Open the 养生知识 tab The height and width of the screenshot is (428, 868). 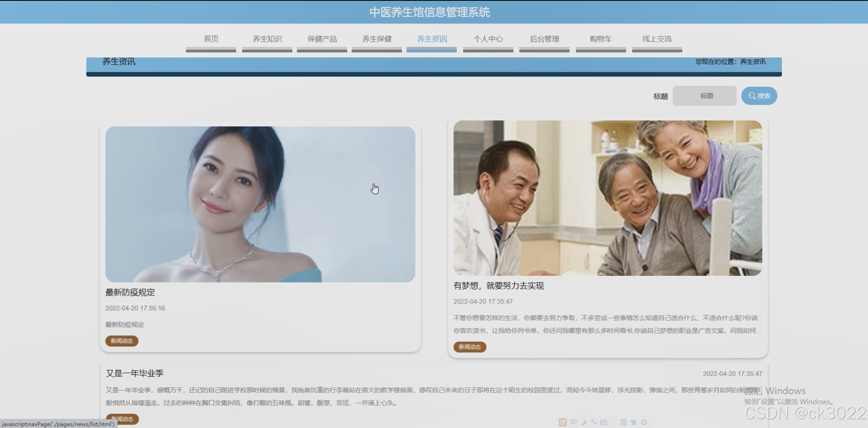[x=267, y=39]
